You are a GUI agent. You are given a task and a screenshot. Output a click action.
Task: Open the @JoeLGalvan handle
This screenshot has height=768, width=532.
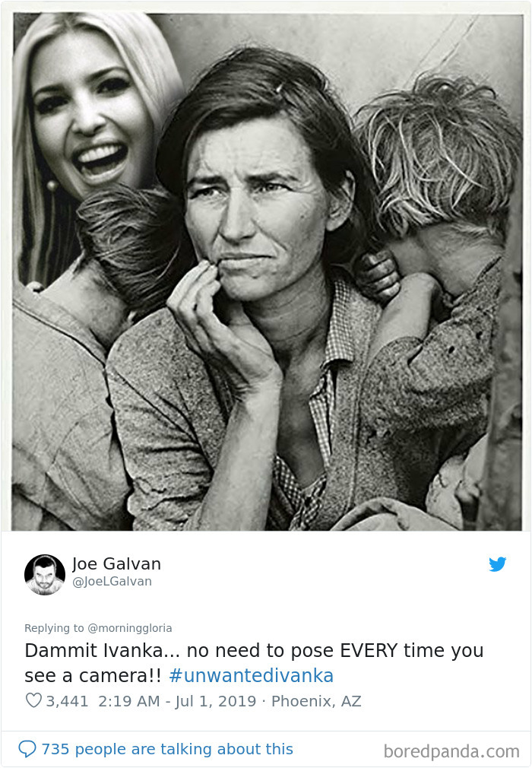(112, 582)
